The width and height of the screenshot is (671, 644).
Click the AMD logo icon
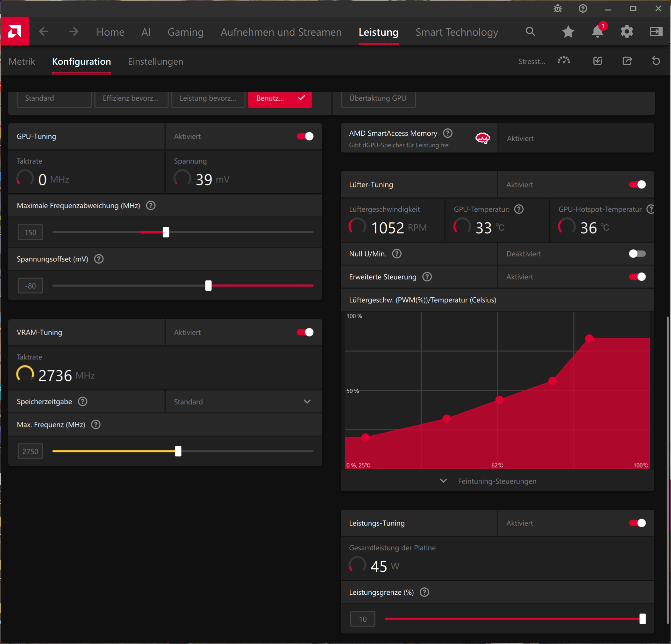[x=15, y=32]
